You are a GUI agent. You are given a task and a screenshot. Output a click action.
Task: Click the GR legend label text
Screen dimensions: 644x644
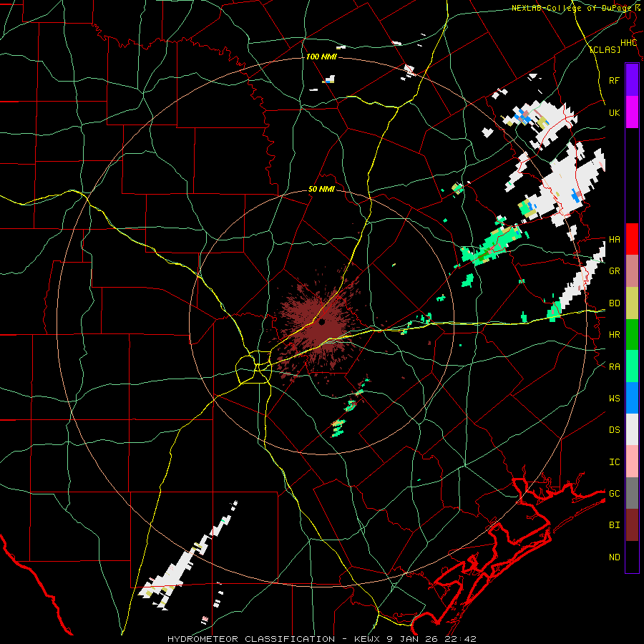coord(614,271)
